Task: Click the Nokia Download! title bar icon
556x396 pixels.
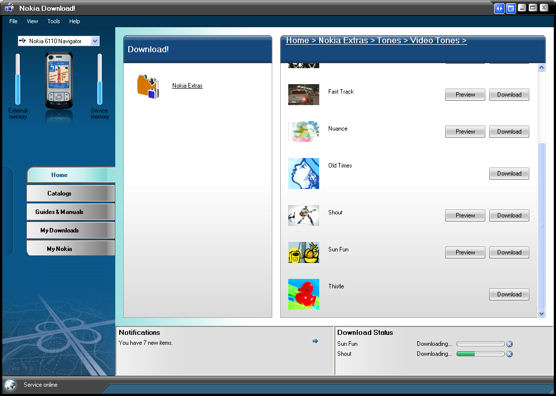Action: [9, 7]
